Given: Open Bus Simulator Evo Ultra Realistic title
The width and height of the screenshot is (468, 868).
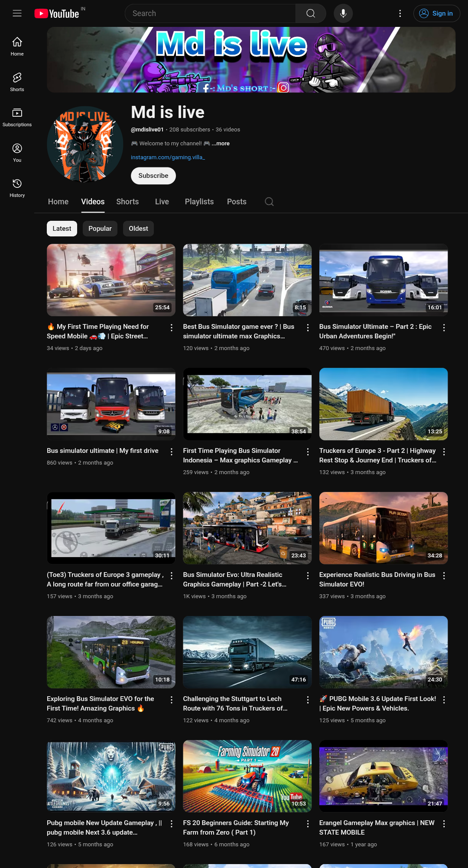Looking at the screenshot, I should click(235, 580).
